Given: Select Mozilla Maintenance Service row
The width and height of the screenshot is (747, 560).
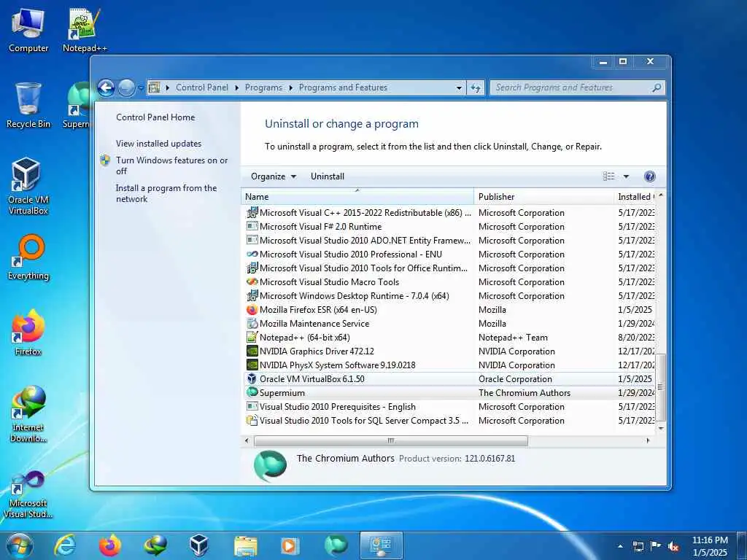Looking at the screenshot, I should (x=449, y=324).
